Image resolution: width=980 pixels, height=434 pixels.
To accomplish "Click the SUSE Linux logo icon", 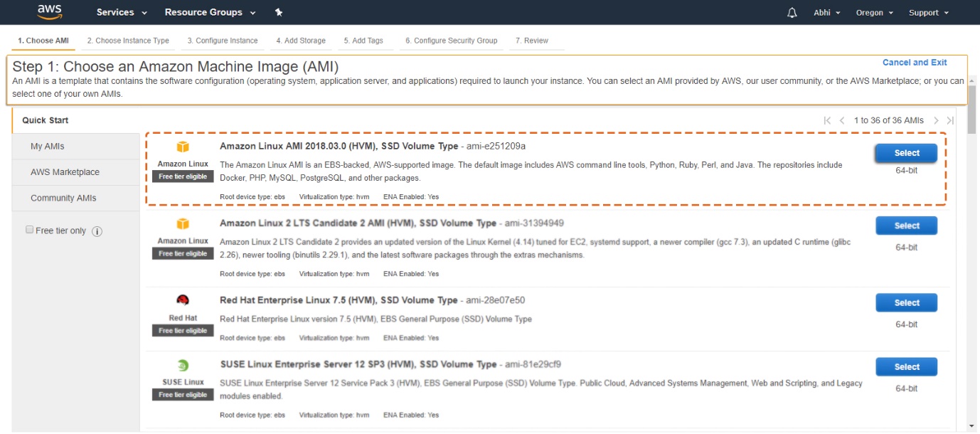I will pos(183,366).
